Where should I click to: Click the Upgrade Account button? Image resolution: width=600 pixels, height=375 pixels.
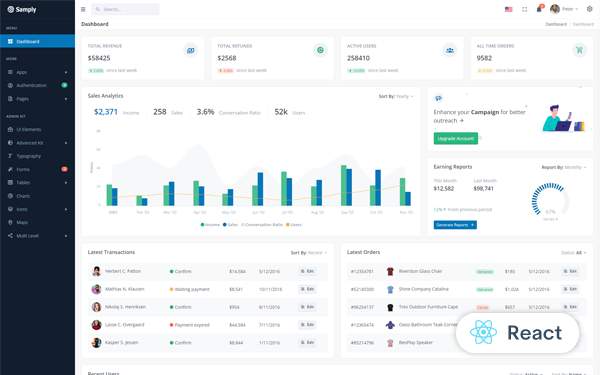(x=456, y=139)
